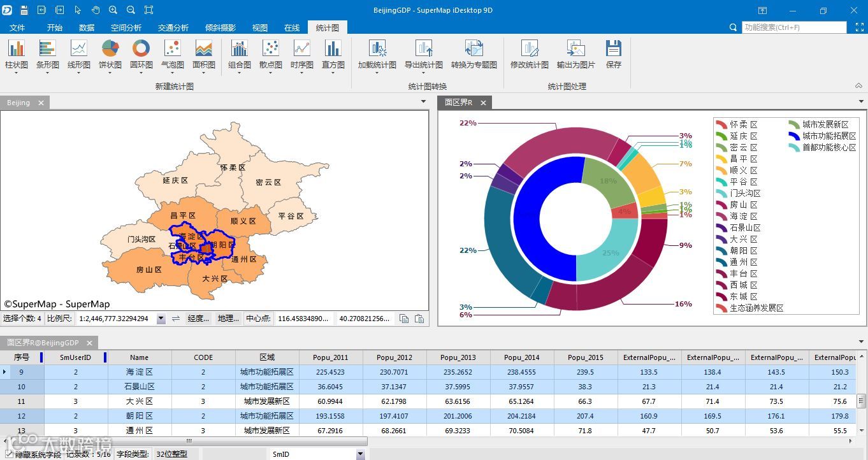Click the redo arrow icon in title bar

point(59,10)
